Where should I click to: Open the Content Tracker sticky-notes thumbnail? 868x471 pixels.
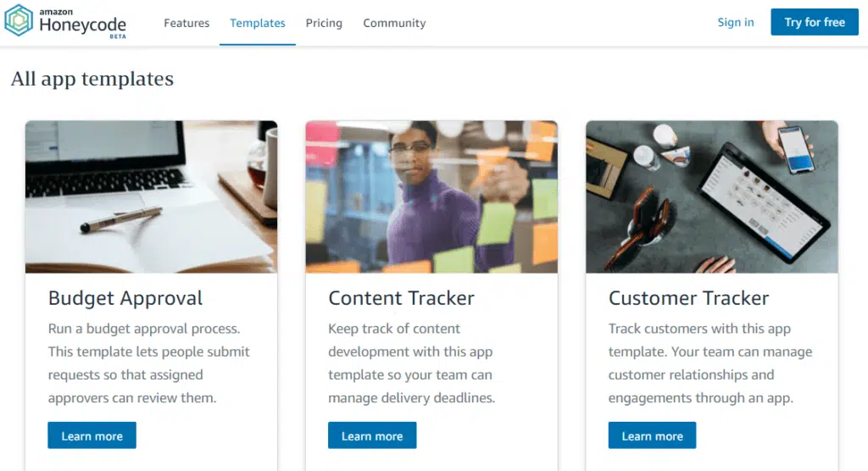click(x=431, y=197)
